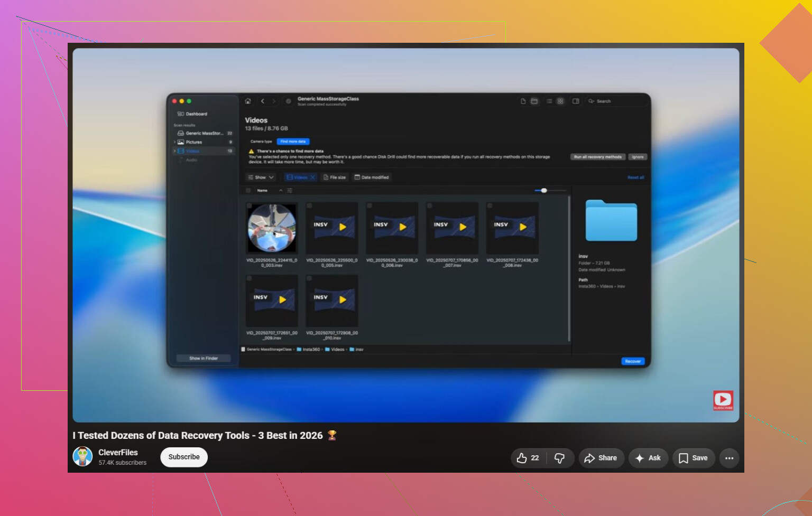
Task: Like the video (22 likes)
Action: [x=528, y=458]
